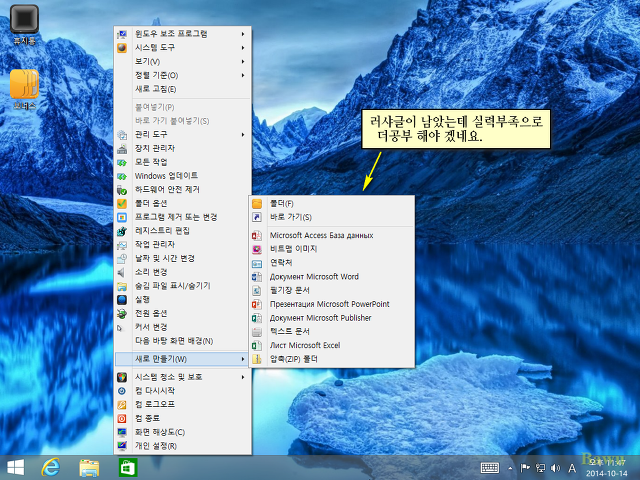The height and width of the screenshot is (480, 640).
Task: Expand 시스템 청소 및 보호 submenu arrow
Action: (243, 377)
